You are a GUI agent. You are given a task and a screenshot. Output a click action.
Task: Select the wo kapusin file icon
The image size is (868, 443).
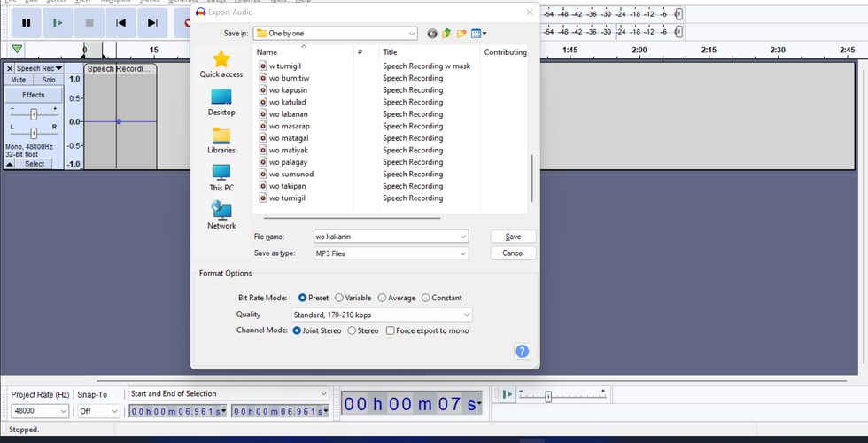pos(263,90)
